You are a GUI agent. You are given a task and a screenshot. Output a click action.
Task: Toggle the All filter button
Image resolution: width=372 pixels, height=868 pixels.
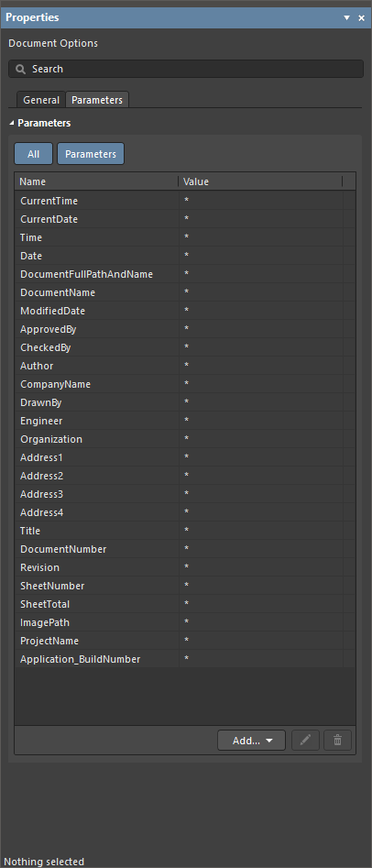pos(33,154)
